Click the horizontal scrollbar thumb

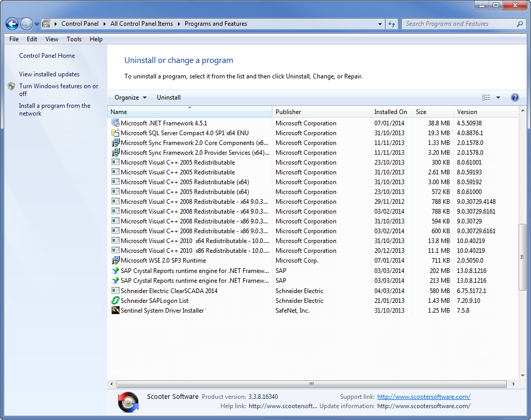coord(312,384)
